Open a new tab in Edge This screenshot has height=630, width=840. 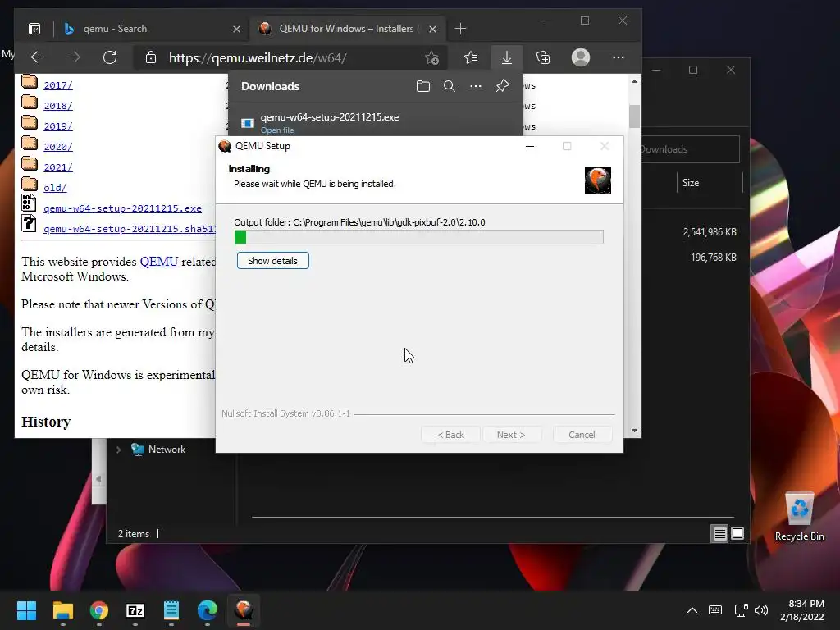pos(460,29)
